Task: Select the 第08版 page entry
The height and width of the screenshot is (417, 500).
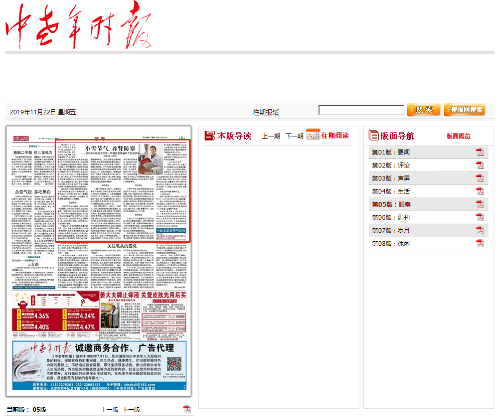Action: (391, 243)
